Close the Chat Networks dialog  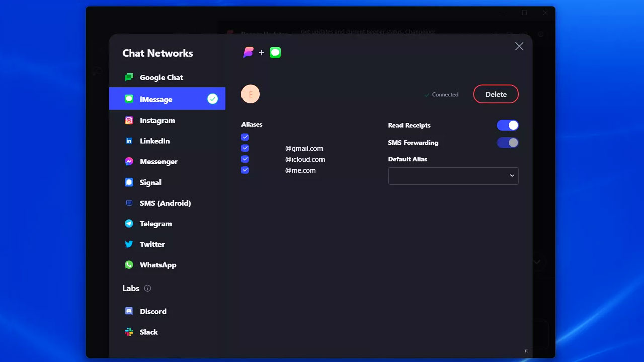click(519, 46)
